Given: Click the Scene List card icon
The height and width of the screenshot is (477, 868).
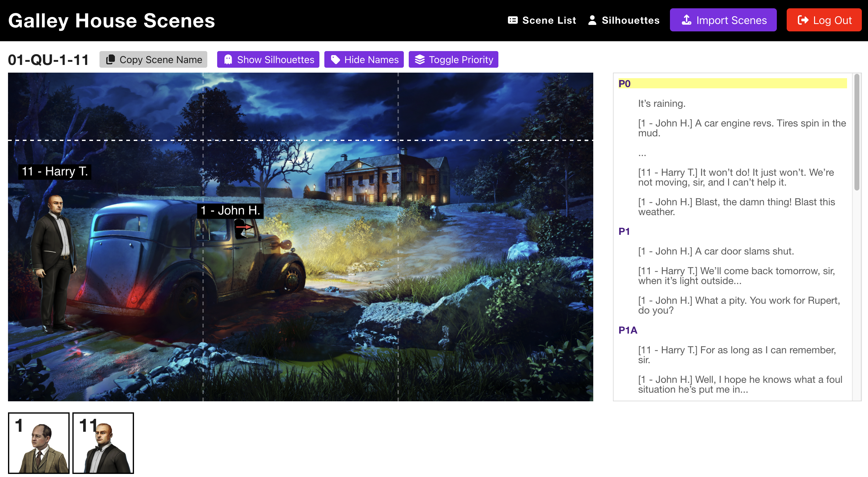Looking at the screenshot, I should tap(513, 20).
